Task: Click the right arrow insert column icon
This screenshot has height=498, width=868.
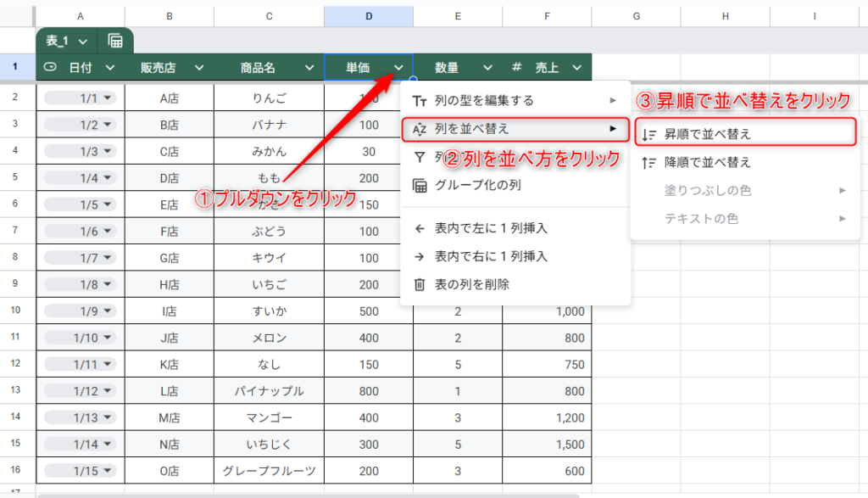Action: click(419, 256)
